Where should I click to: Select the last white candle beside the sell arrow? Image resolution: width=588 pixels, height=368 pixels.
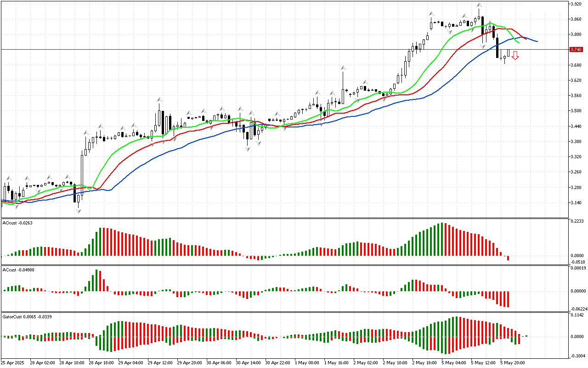coord(508,52)
